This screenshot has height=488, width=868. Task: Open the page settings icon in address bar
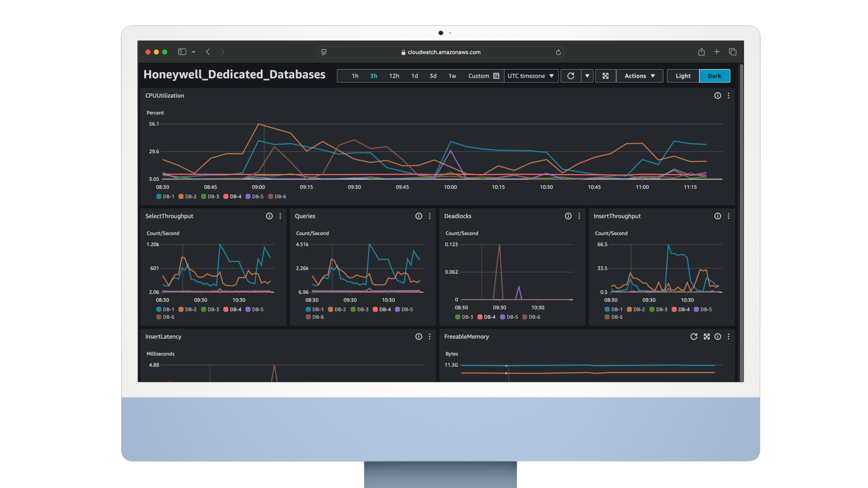click(x=324, y=52)
